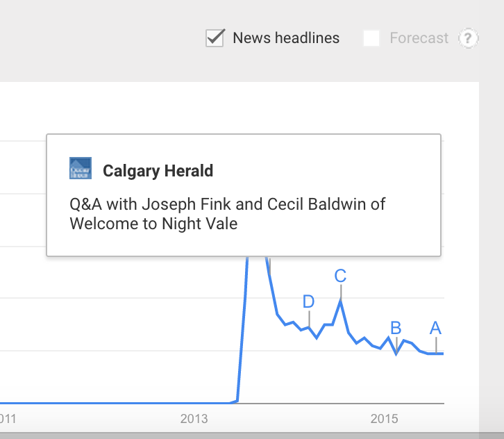This screenshot has height=439, width=504.
Task: Select headline marker C on the chart
Action: pos(340,276)
